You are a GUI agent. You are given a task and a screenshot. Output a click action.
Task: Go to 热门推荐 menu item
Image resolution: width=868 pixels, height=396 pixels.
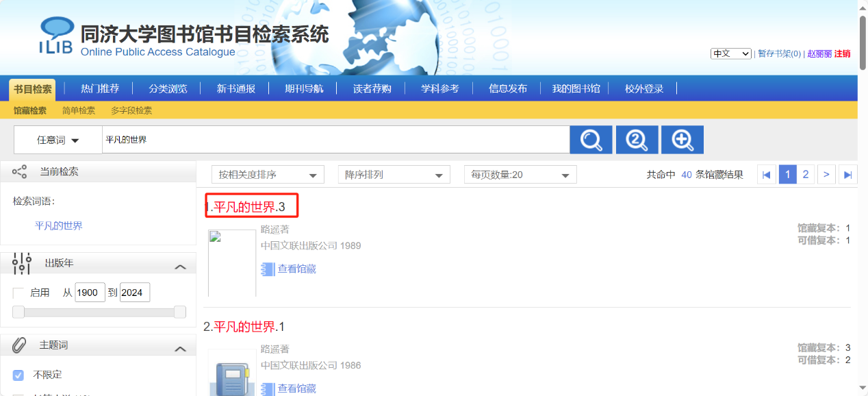(x=100, y=88)
